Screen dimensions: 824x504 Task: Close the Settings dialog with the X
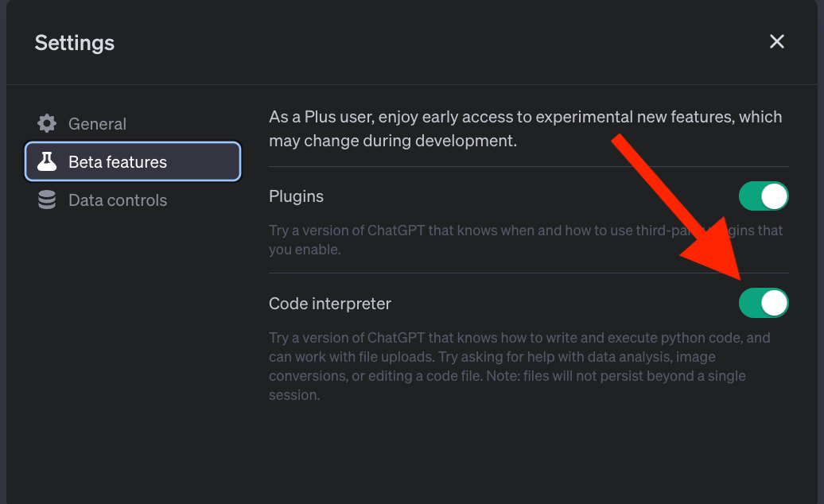777,41
